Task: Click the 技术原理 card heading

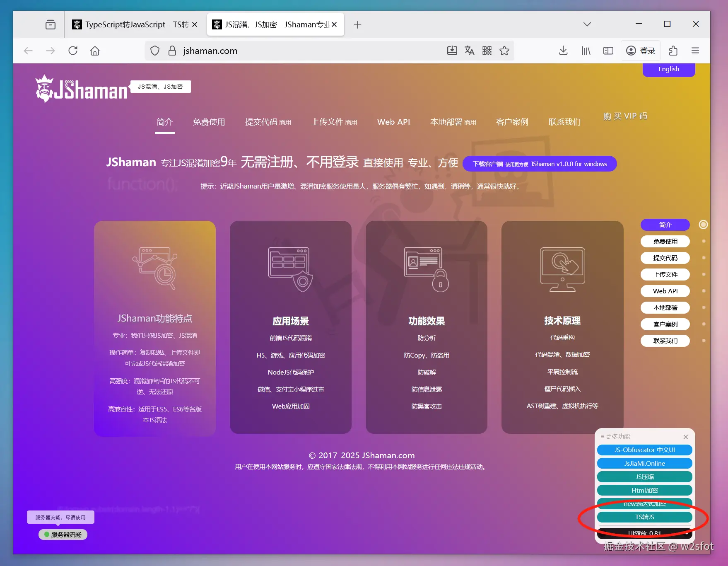Action: [562, 321]
